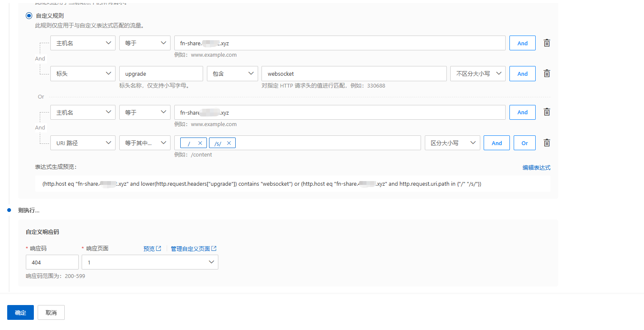Open second 主机名 field type dropdown
The height and width of the screenshot is (330, 644).
click(x=83, y=113)
